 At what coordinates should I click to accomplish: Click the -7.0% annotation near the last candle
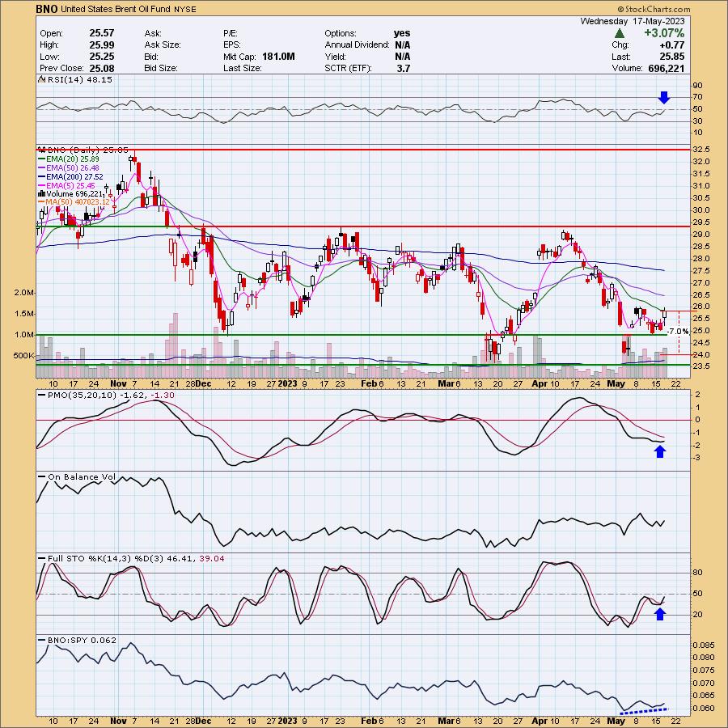pyautogui.click(x=678, y=332)
